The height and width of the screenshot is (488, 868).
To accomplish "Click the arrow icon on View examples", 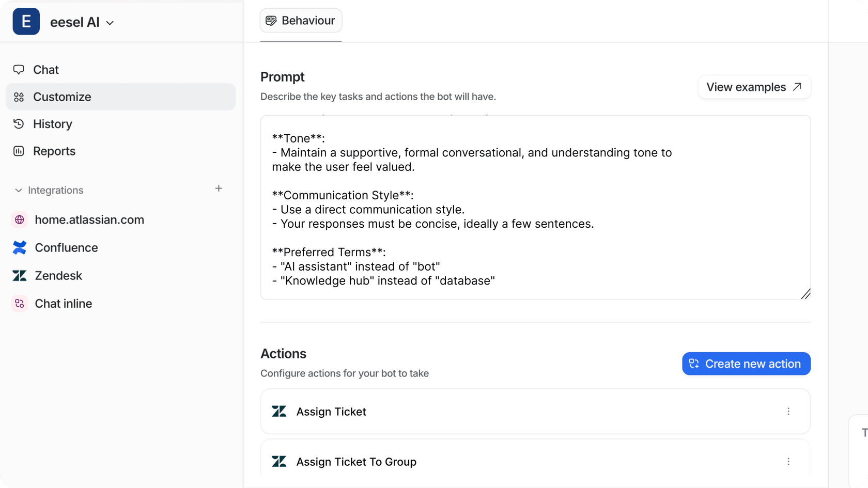I will point(797,87).
